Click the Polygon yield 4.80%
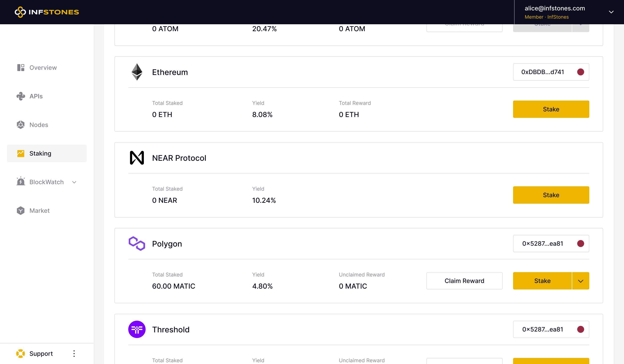This screenshot has width=624, height=364. point(262,286)
